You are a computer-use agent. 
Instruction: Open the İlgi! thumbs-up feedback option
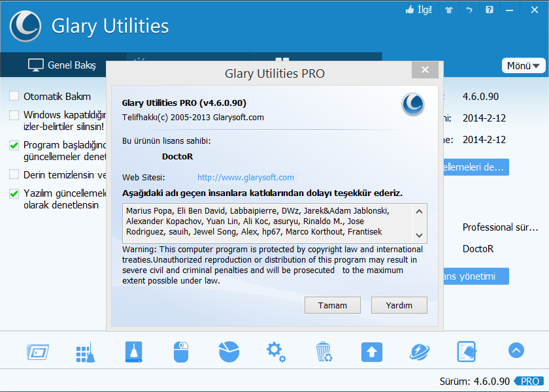coord(418,10)
